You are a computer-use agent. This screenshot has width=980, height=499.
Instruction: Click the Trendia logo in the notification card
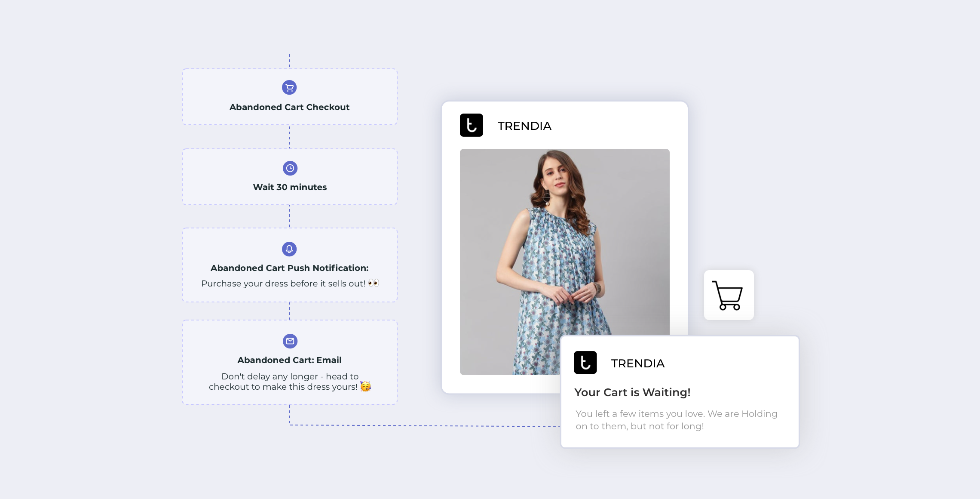585,363
